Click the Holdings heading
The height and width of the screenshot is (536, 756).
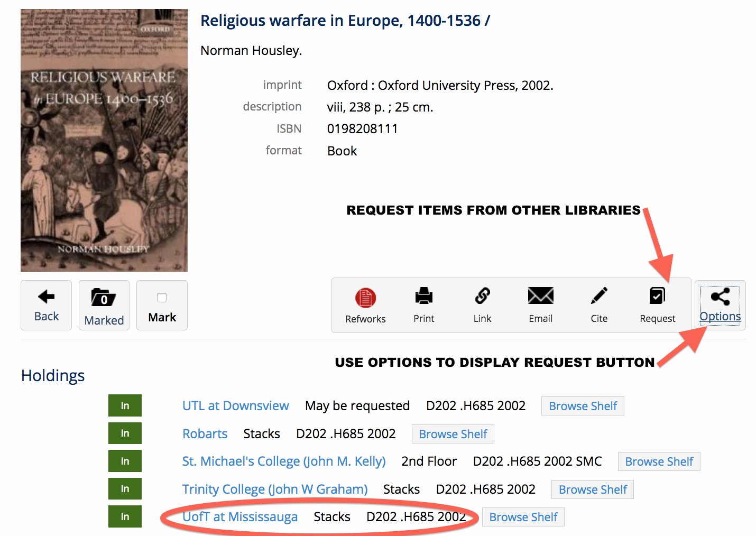(x=53, y=376)
